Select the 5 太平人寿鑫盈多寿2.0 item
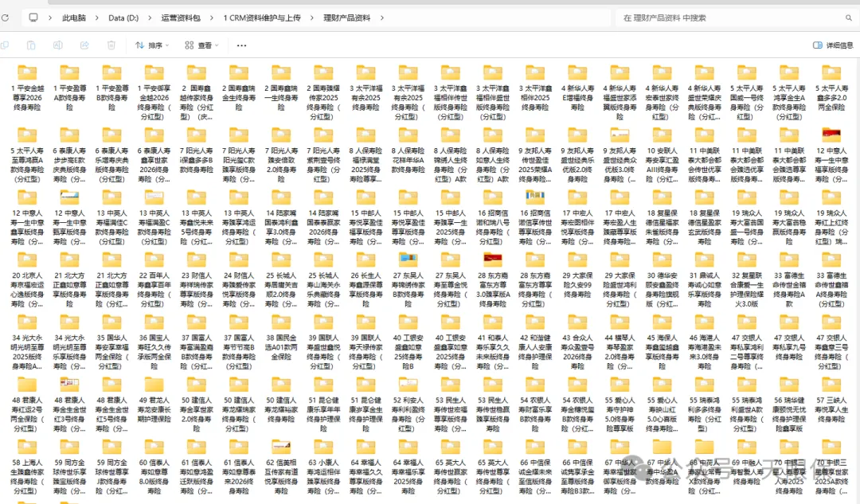Viewport: 860px width, 504px height. [x=831, y=88]
